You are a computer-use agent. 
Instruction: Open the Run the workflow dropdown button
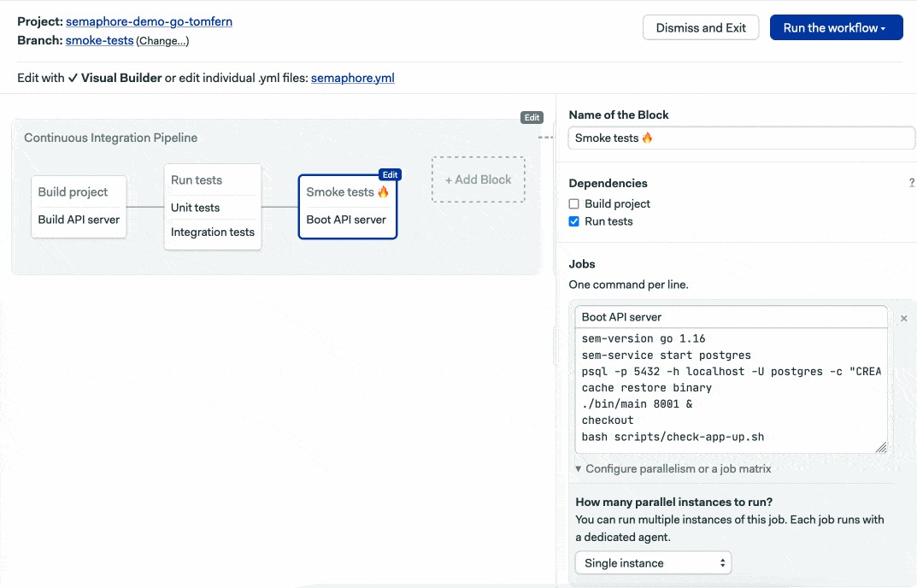(836, 27)
